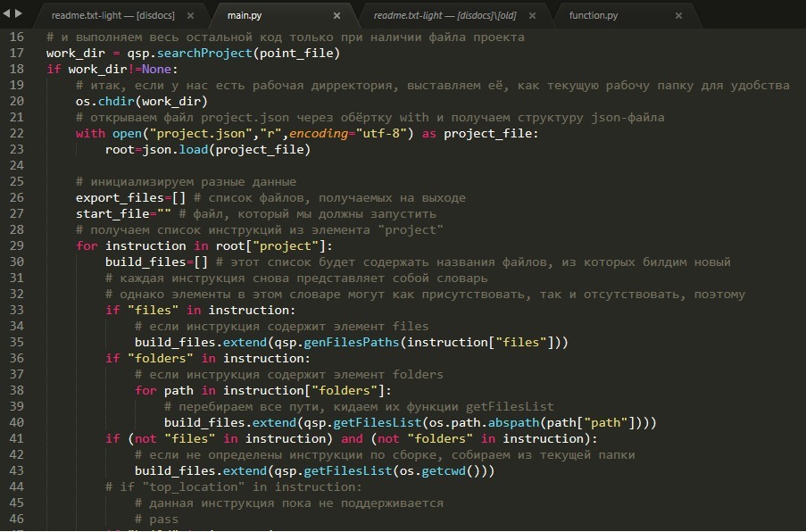This screenshot has width=806, height=532.
Task: Close the readme.txt-light — [disdocs]\[old] tab
Action: point(532,16)
